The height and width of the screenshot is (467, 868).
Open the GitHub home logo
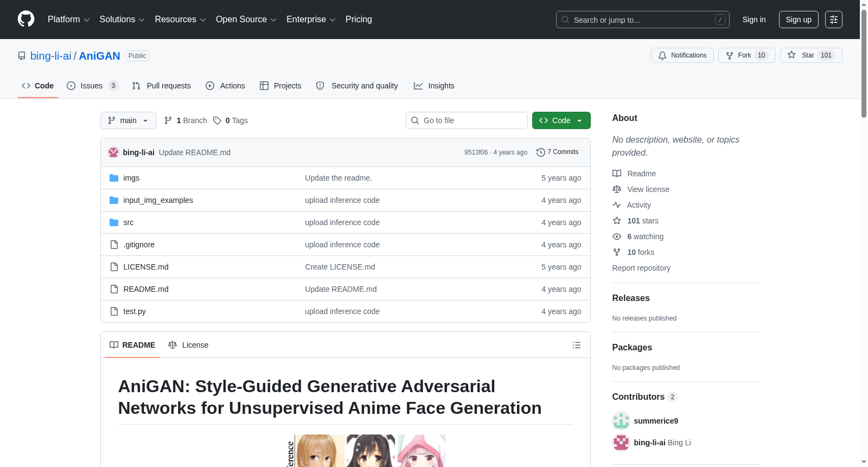point(26,19)
